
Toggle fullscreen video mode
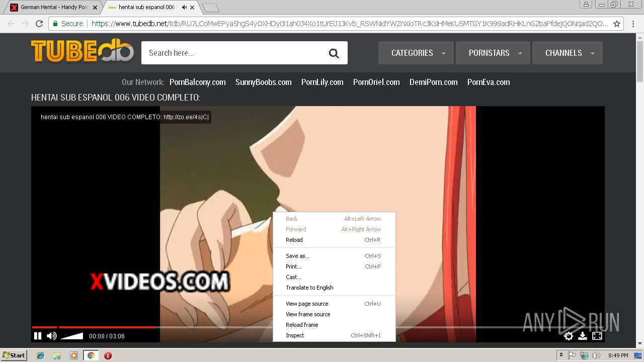coord(597,336)
